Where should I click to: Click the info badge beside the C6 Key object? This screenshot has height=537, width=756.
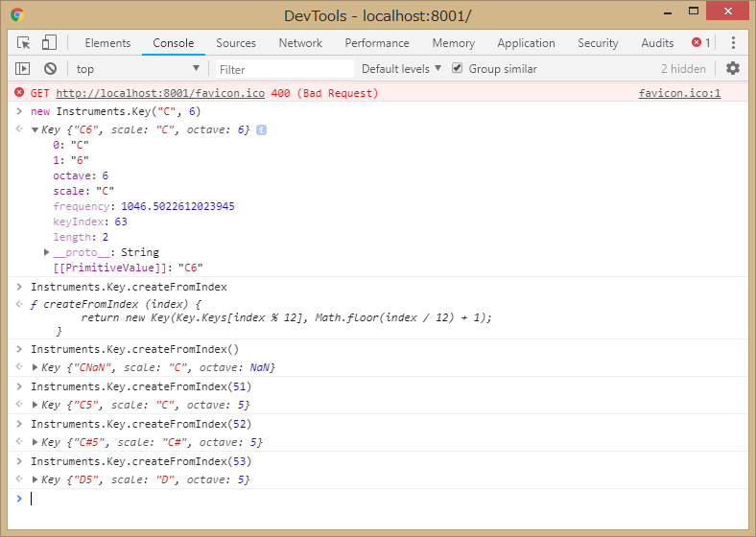261,130
